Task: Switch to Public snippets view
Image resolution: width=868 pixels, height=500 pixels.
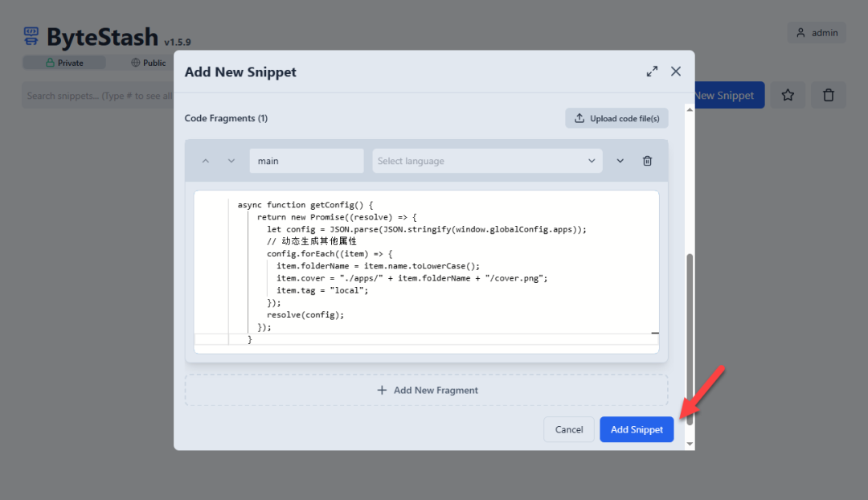Action: point(148,63)
